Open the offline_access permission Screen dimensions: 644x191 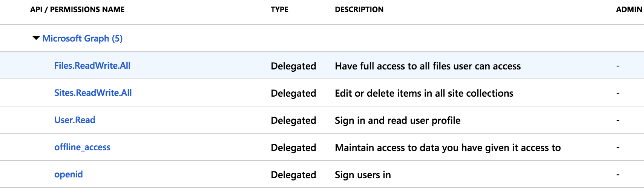tap(82, 147)
